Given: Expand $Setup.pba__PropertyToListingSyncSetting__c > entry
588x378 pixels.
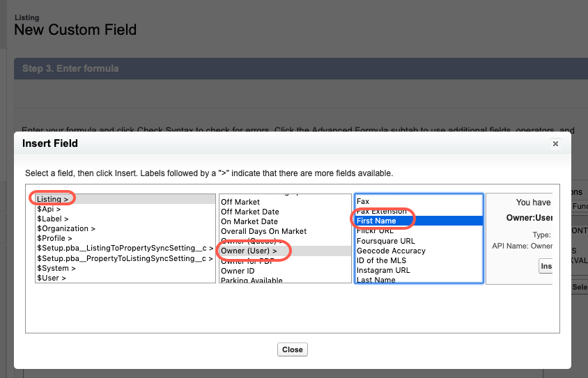Looking at the screenshot, I should [125, 258].
